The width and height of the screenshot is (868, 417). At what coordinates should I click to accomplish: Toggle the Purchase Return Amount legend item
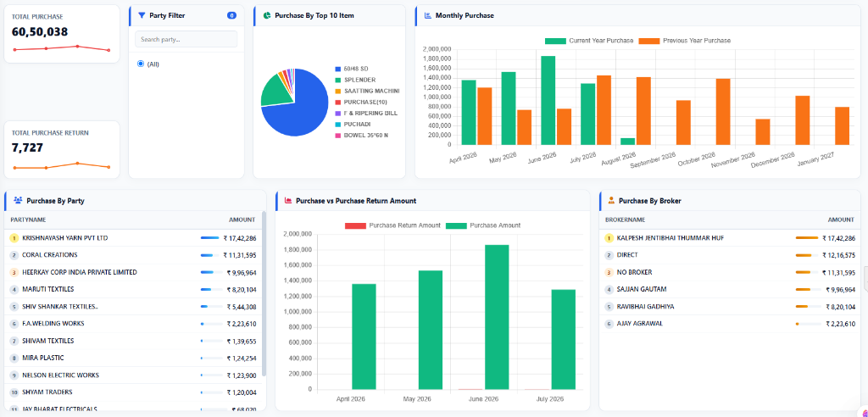coord(392,225)
